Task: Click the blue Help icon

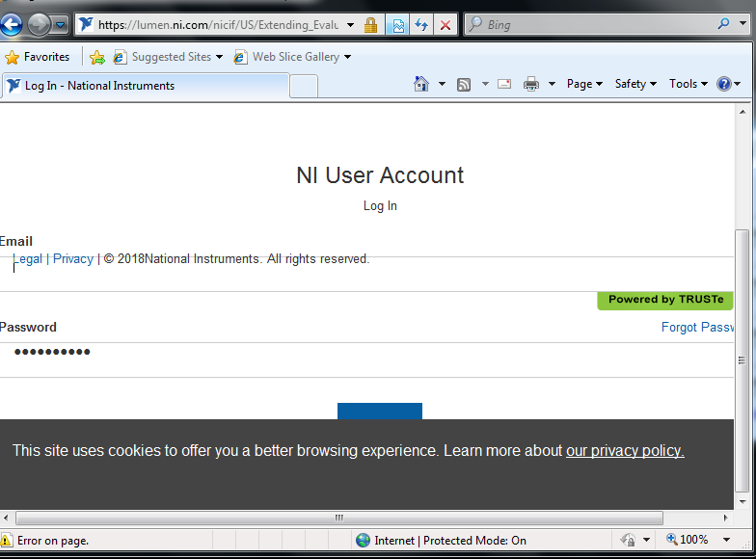Action: [724, 84]
